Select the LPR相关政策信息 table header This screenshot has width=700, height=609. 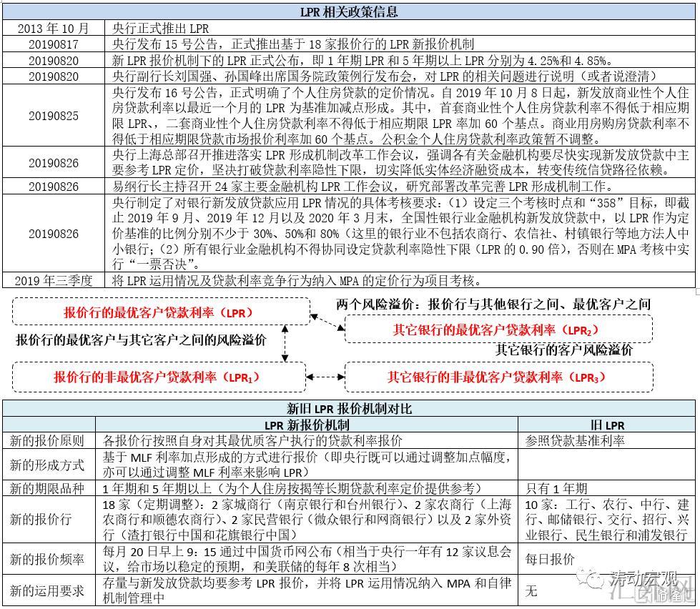[348, 12]
